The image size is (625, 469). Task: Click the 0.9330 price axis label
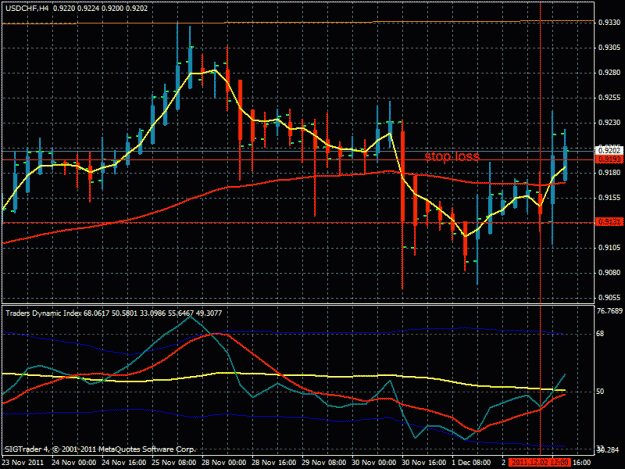(609, 23)
